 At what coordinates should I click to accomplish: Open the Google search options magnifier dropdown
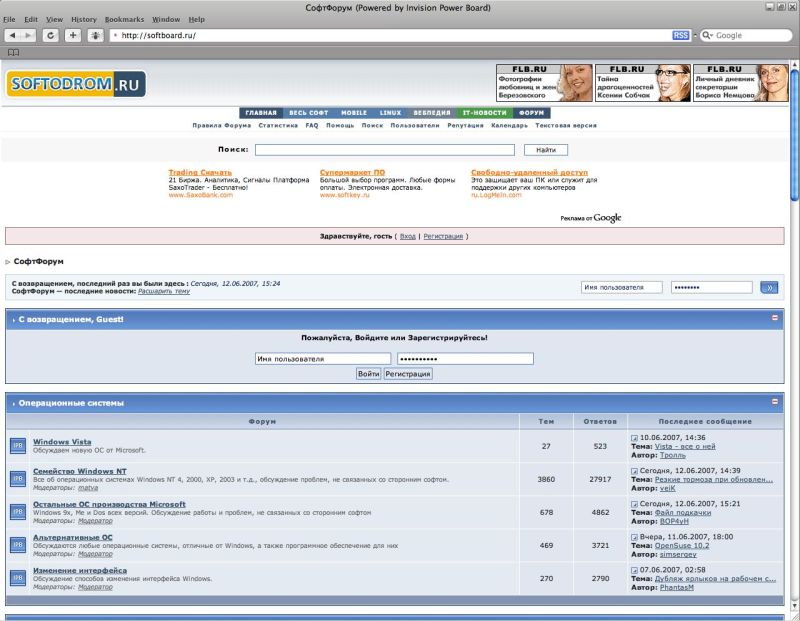tap(707, 35)
